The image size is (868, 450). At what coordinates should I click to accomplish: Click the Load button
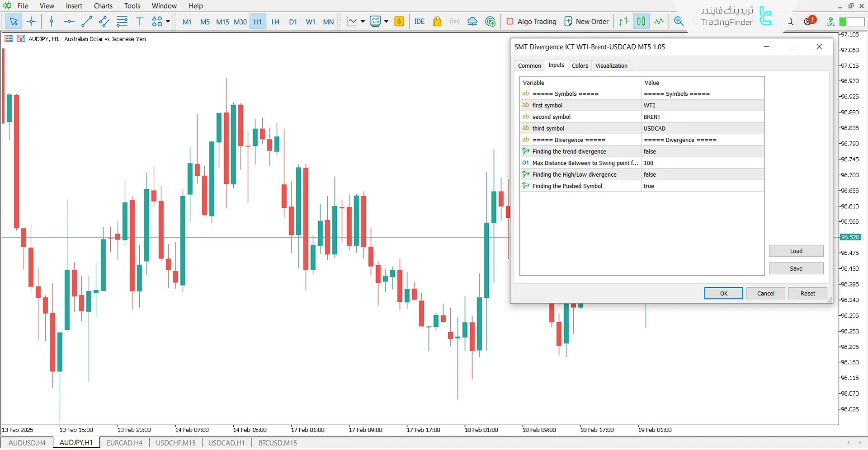(796, 251)
